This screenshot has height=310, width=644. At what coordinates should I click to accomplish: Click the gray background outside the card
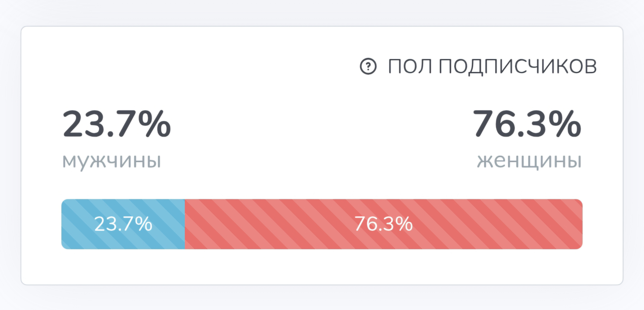[322, 13]
